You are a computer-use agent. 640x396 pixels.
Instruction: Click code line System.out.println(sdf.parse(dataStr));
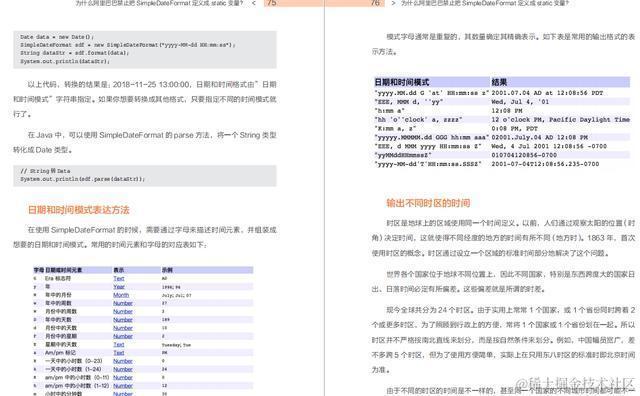82,179
